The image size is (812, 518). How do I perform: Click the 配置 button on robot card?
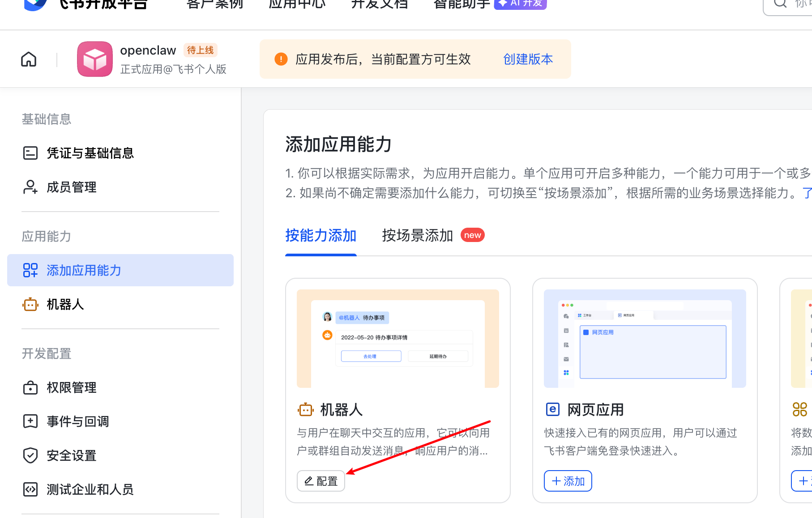pos(321,481)
